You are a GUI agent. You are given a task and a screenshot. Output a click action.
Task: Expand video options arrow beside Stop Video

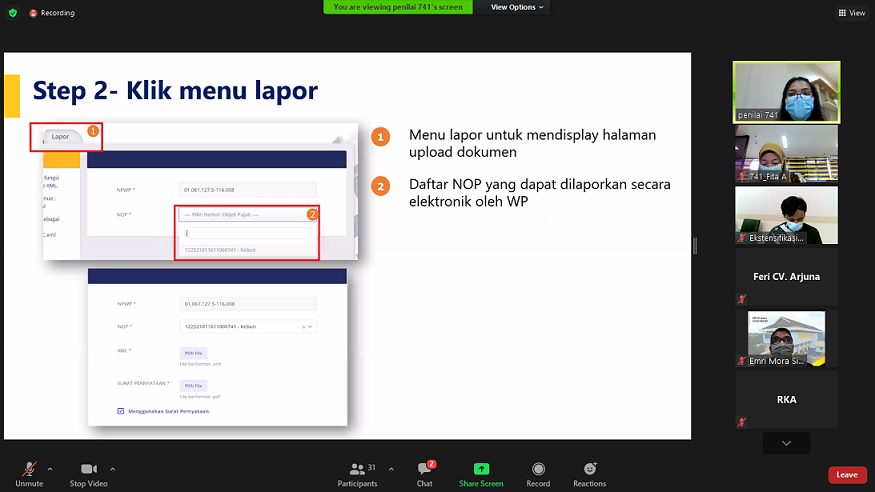coord(112,468)
